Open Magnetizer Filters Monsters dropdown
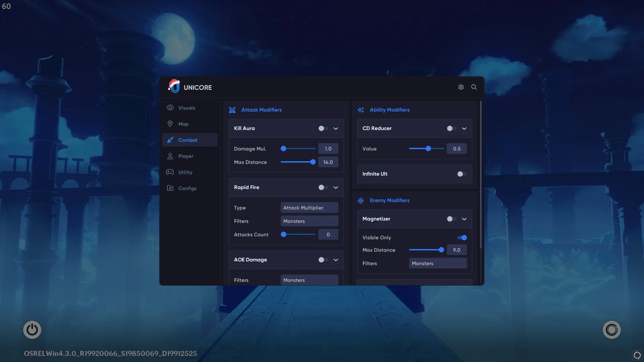Image resolution: width=644 pixels, height=362 pixels. (438, 263)
